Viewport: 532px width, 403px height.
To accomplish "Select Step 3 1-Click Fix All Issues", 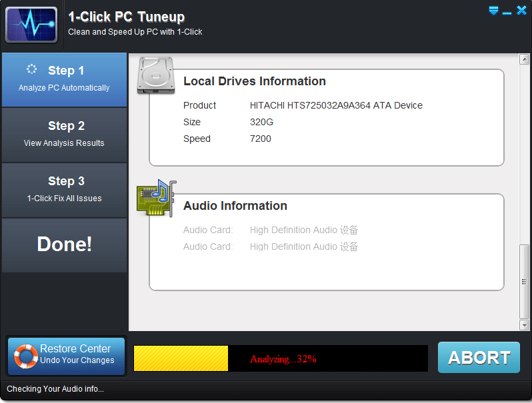I will tap(64, 190).
